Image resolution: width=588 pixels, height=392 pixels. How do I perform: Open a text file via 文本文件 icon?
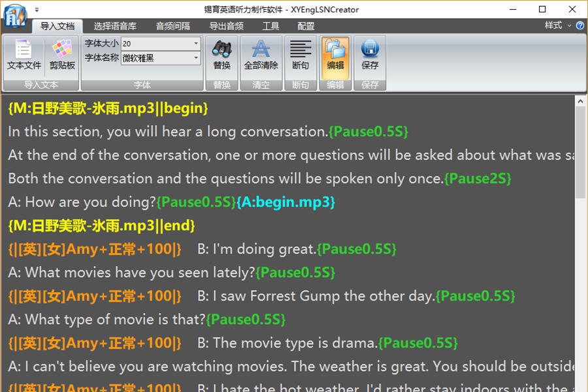24,56
